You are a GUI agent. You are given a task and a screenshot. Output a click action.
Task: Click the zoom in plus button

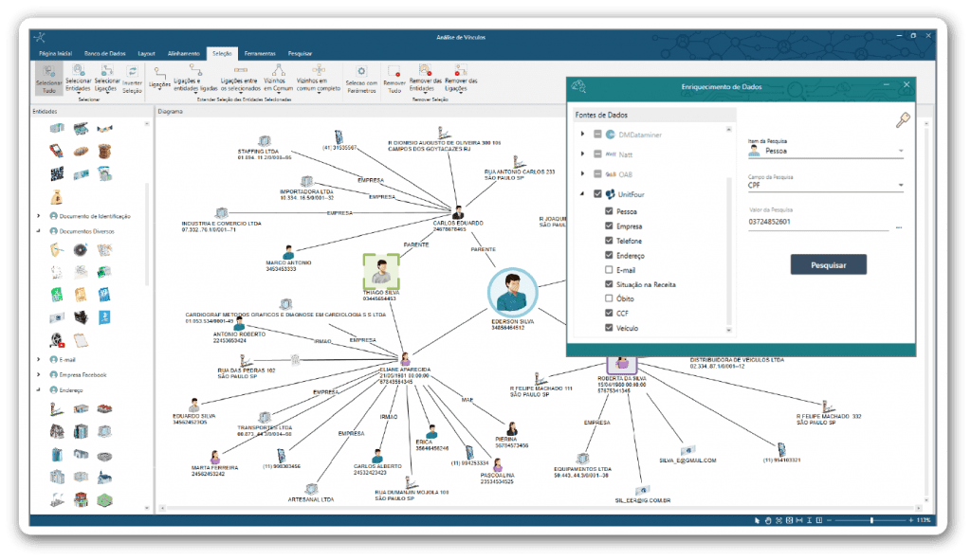[911, 520]
